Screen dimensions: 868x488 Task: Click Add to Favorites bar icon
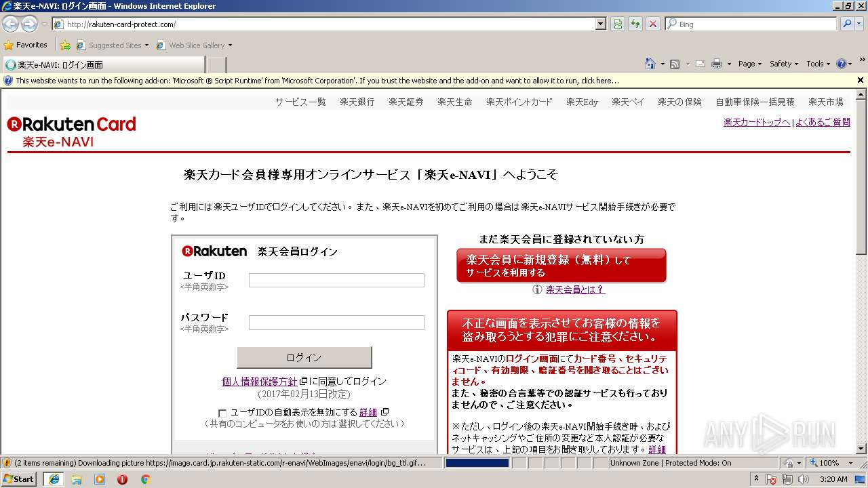point(65,45)
